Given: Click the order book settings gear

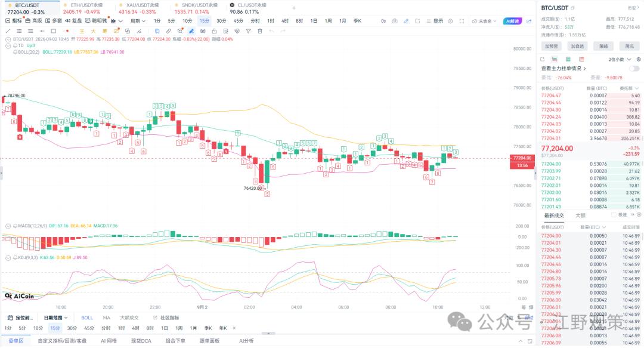Looking at the screenshot, I should click(x=638, y=60).
